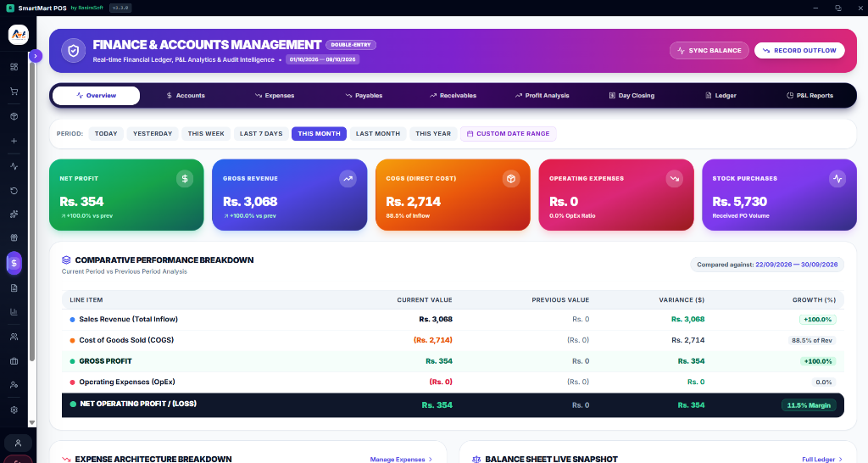Click the dollar icon on Net Profit card

pyautogui.click(x=185, y=178)
